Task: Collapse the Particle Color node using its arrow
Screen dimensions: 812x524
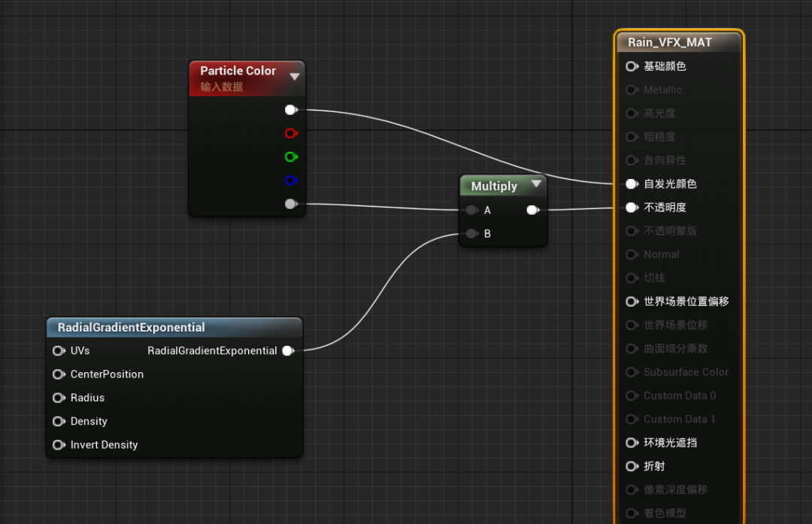Action: [x=295, y=76]
